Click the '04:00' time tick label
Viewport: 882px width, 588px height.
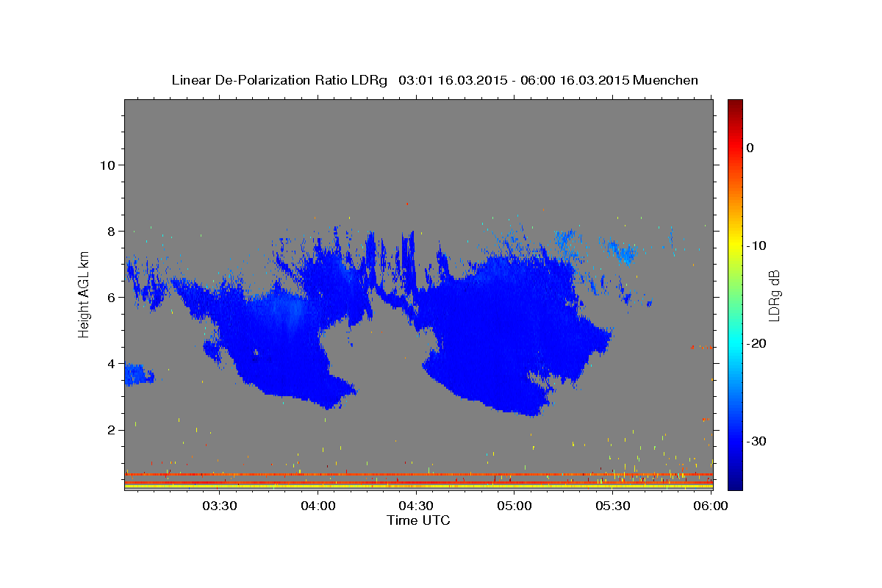(318, 506)
